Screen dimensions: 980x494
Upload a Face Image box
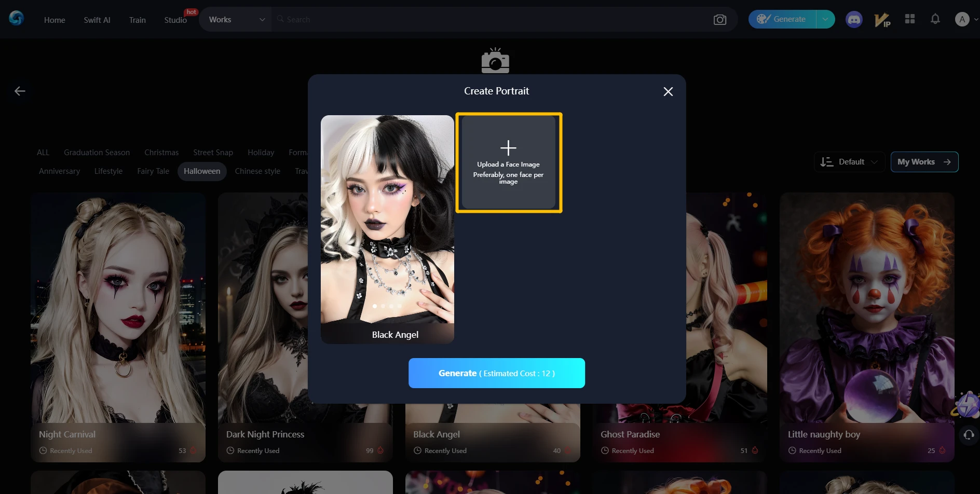tap(509, 162)
